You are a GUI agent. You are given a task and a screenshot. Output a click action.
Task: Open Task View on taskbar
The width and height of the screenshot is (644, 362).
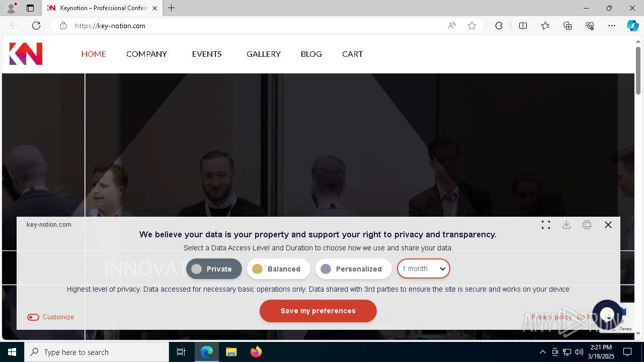click(x=181, y=352)
